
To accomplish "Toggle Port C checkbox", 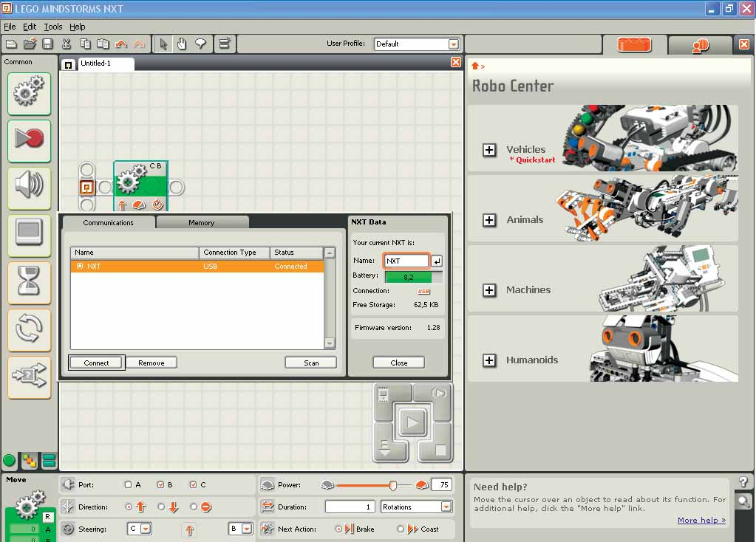I will click(x=194, y=484).
